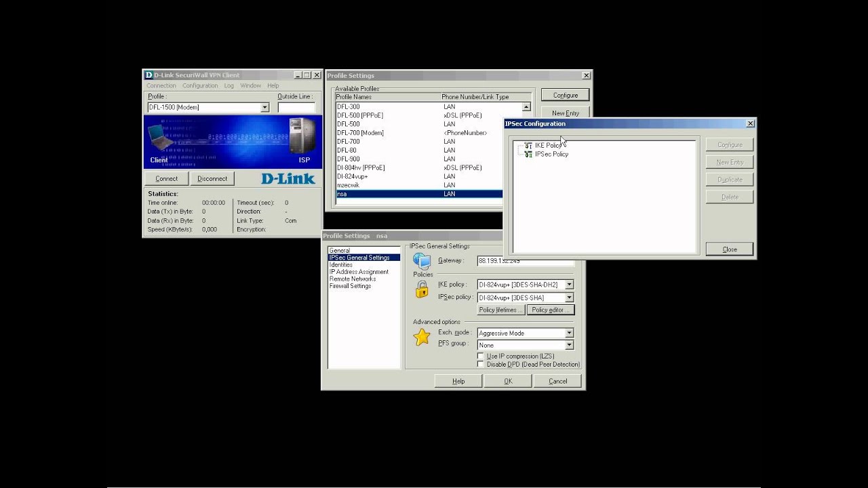This screenshot has height=488, width=868.
Task: Close the IPSec Configuration dialog via Close button
Action: tap(730, 249)
